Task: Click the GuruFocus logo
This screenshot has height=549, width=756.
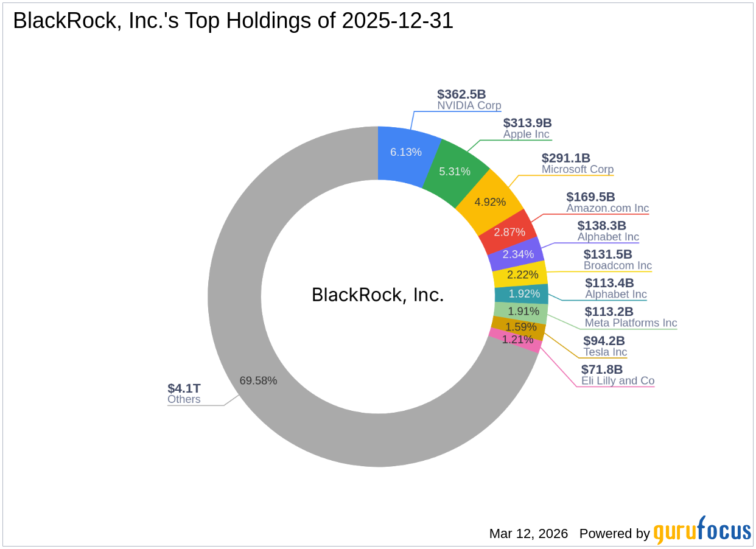Action: point(701,533)
